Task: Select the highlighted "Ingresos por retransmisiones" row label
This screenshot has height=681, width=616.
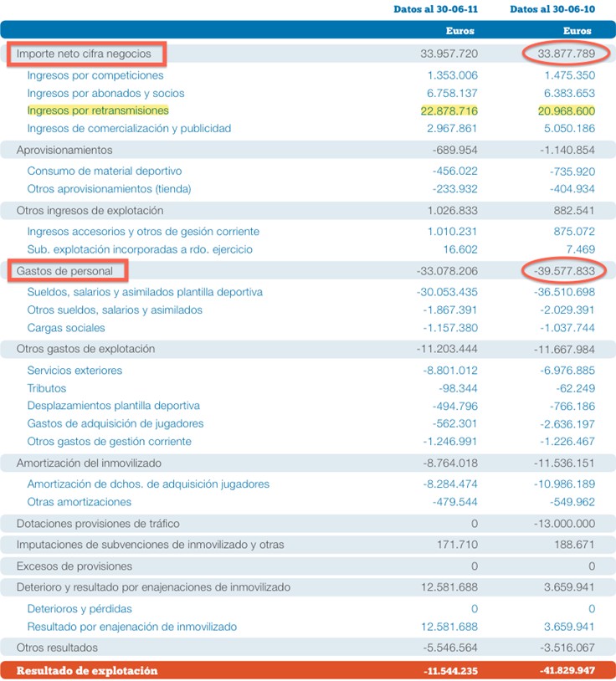Action: point(98,110)
